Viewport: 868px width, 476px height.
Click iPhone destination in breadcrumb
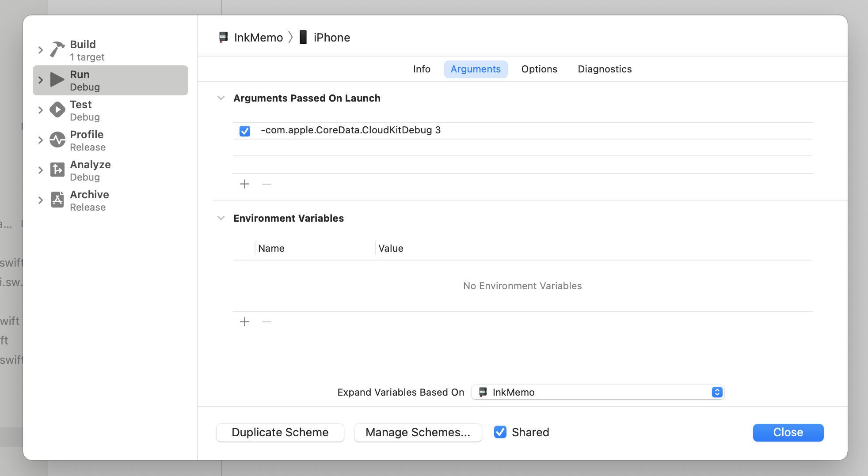coord(332,38)
